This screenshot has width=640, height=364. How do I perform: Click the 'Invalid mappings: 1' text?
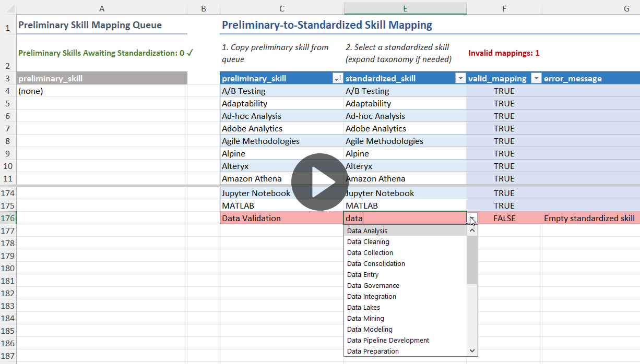(x=504, y=53)
